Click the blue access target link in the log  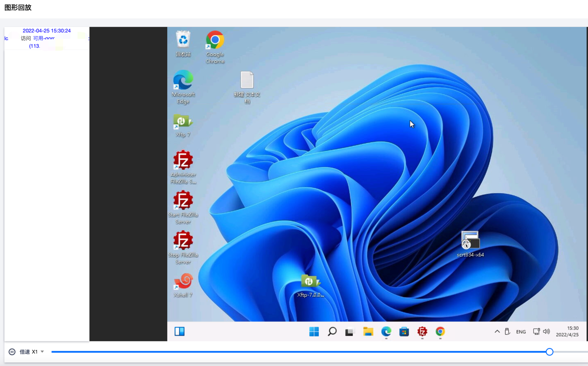pos(44,38)
